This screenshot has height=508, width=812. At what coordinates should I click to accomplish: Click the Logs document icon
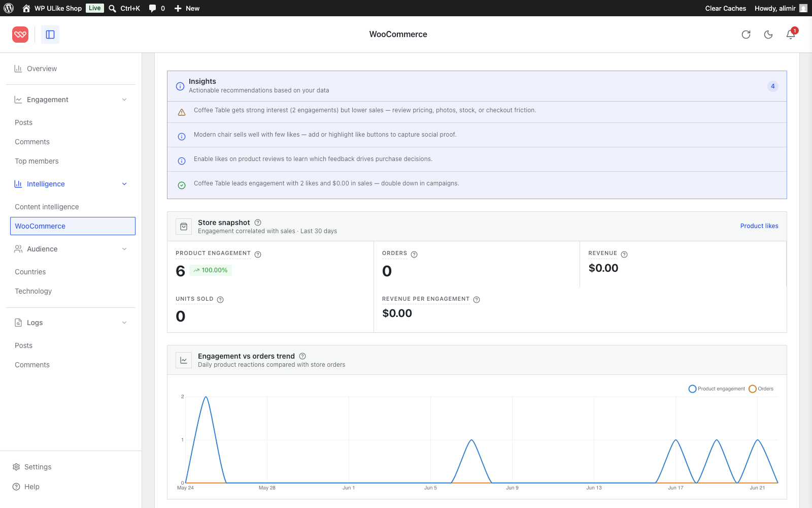18,323
